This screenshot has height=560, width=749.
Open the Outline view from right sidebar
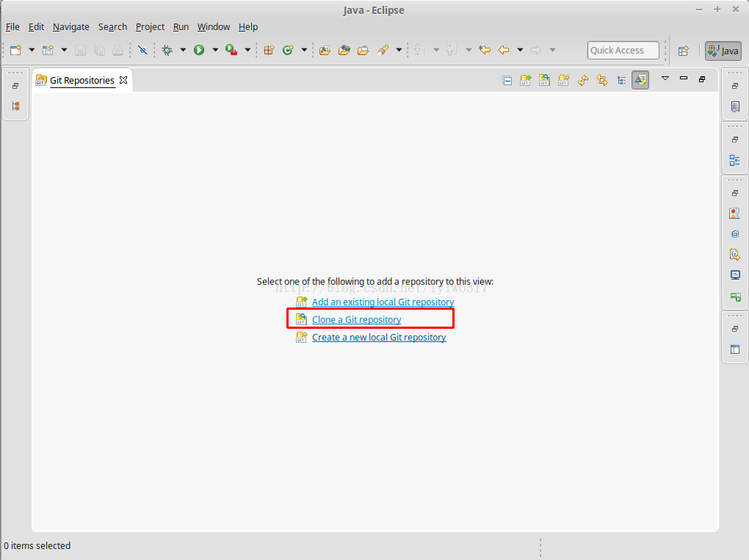pos(735,160)
